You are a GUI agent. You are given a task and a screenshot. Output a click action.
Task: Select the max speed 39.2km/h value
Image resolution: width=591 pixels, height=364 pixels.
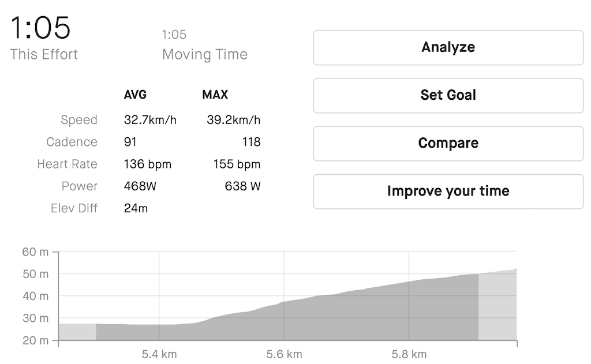(x=233, y=120)
